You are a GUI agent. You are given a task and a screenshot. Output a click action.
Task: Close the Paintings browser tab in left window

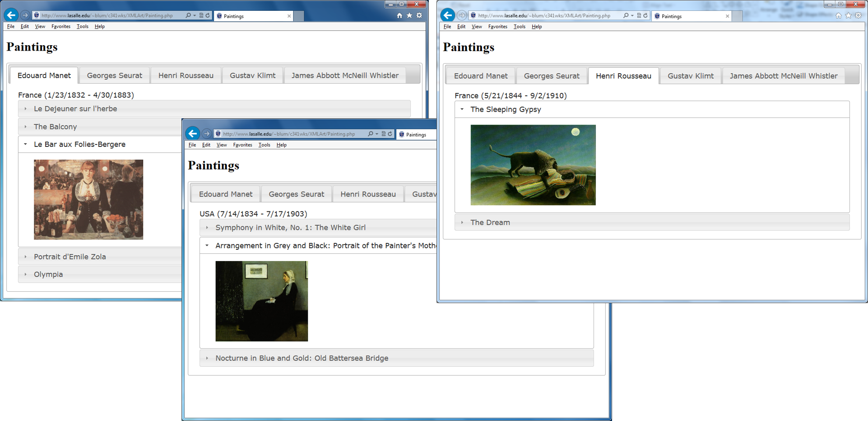[289, 16]
